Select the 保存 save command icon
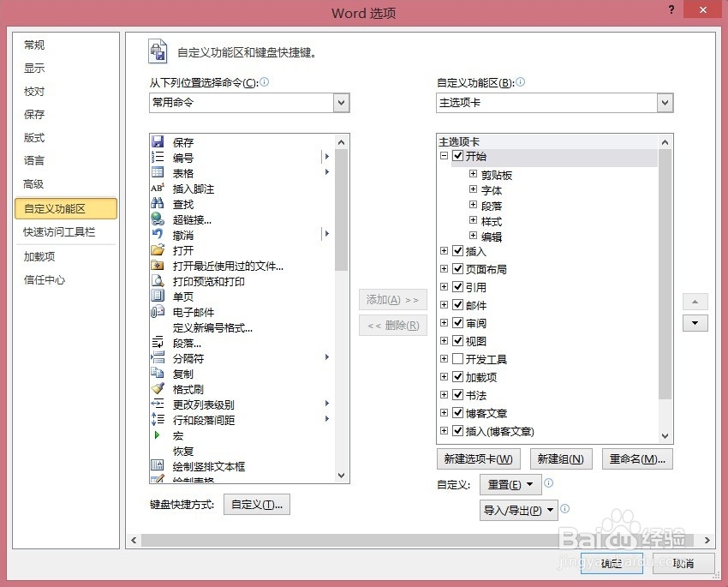This screenshot has width=728, height=587. point(158,141)
